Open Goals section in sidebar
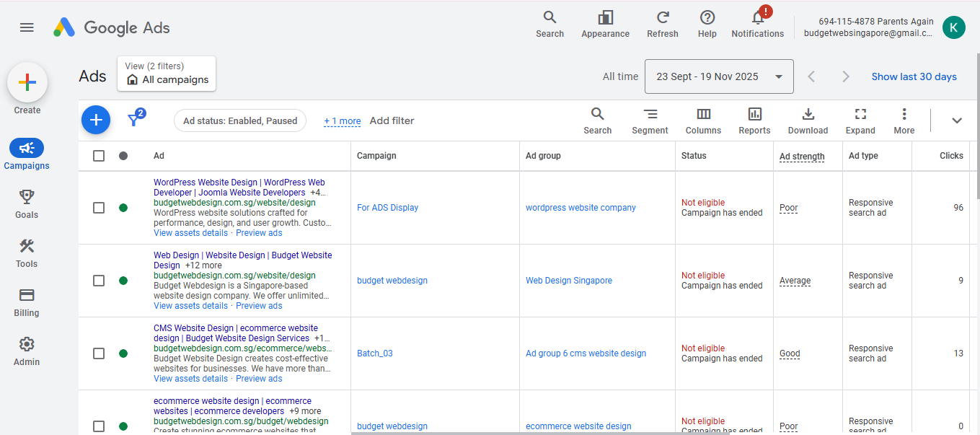Viewport: 980px width, 435px height. [27, 204]
